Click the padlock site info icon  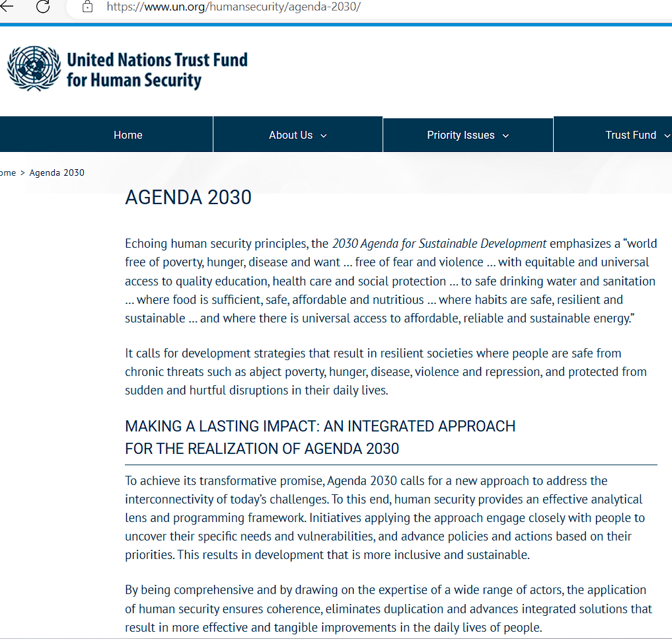(x=87, y=7)
